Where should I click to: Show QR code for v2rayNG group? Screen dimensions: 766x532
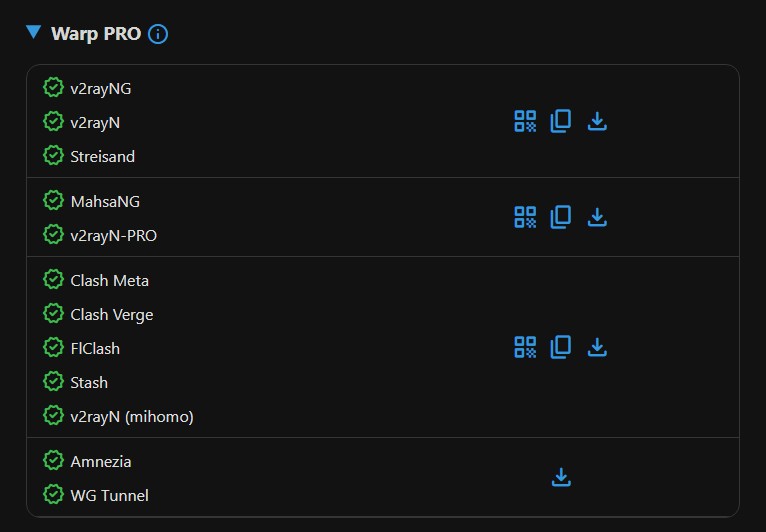pos(525,121)
